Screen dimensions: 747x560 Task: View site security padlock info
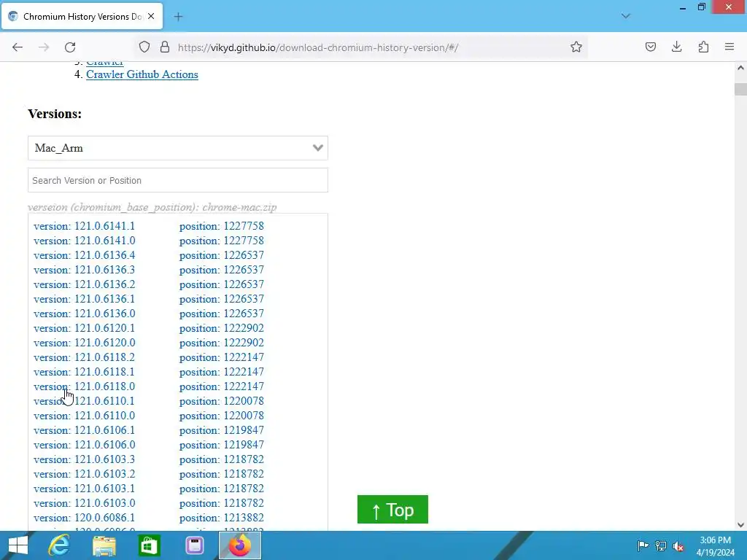(165, 47)
